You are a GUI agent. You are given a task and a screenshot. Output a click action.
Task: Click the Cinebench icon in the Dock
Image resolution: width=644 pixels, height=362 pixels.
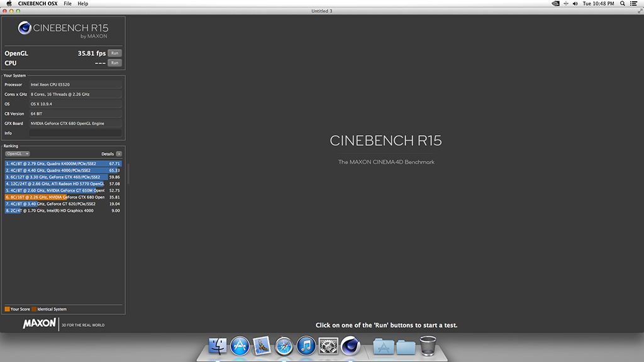tap(350, 345)
